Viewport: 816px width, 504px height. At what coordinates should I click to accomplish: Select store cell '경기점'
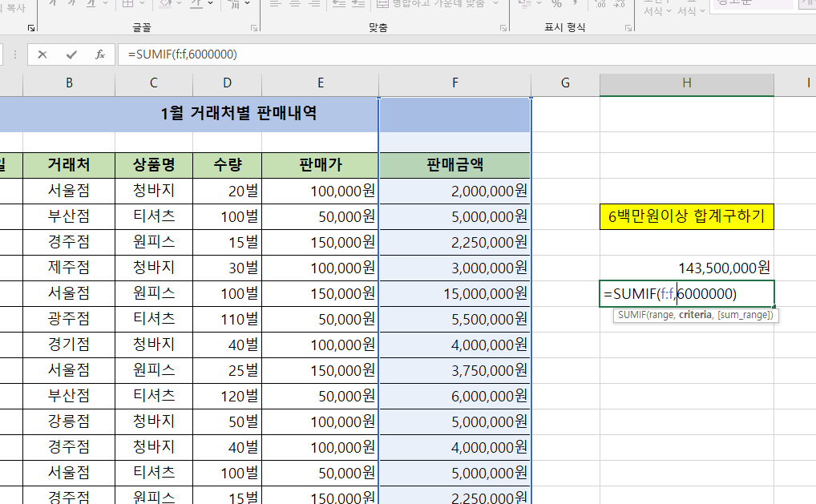69,345
